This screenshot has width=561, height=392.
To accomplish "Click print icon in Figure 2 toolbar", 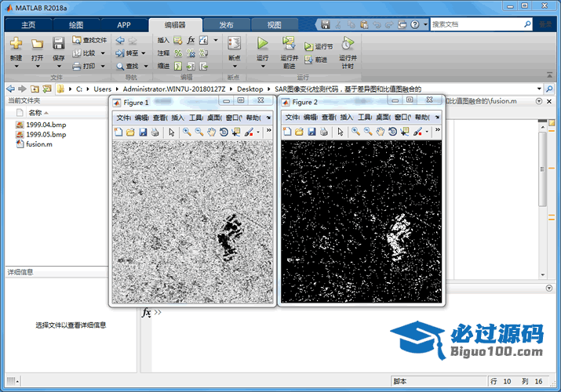I will [324, 132].
